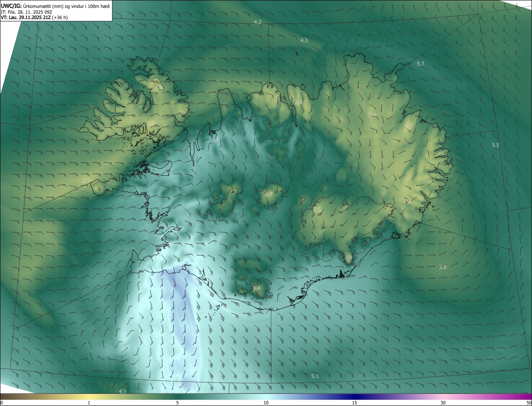Click the color scale tick label '1'
The width and height of the screenshot is (532, 406).
click(x=89, y=403)
